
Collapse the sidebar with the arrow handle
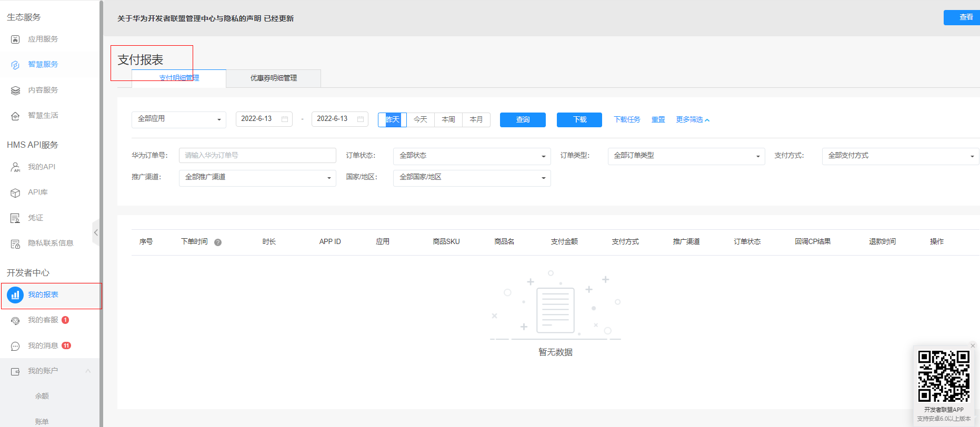[x=96, y=232]
